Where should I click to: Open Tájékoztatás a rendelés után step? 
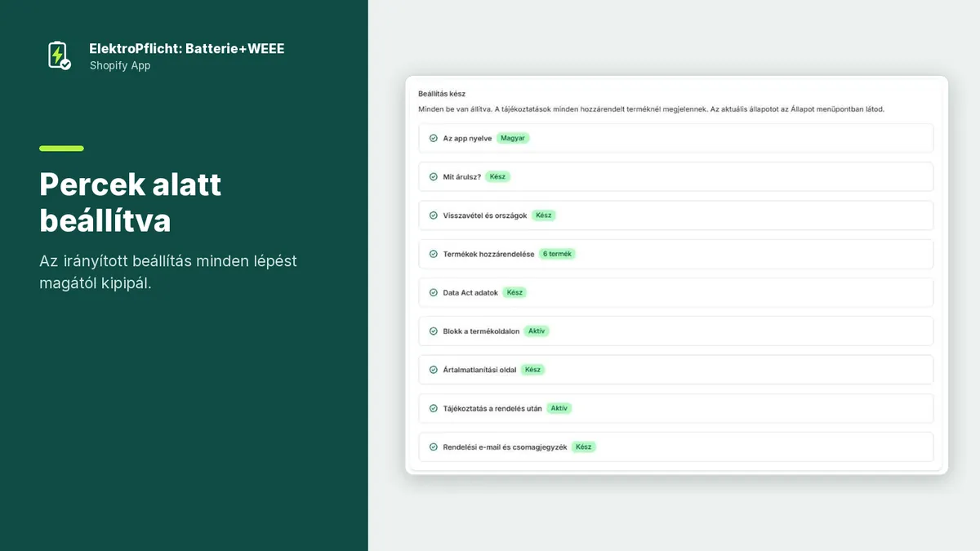[x=675, y=408]
